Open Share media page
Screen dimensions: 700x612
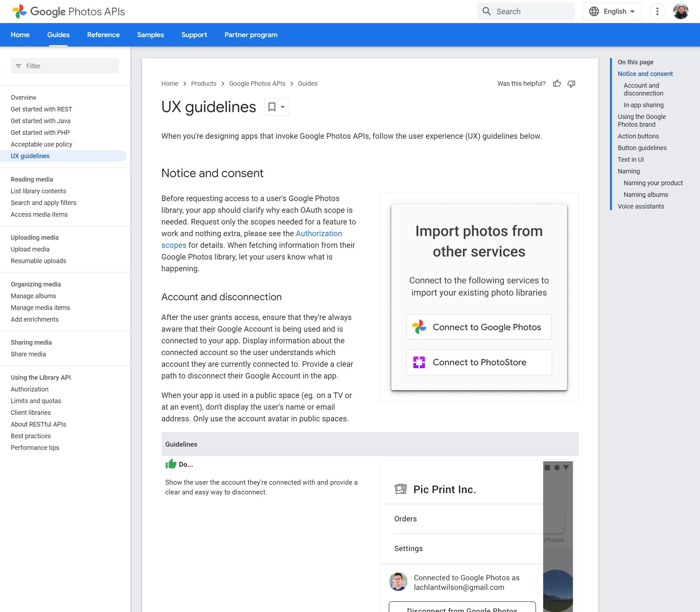(28, 354)
